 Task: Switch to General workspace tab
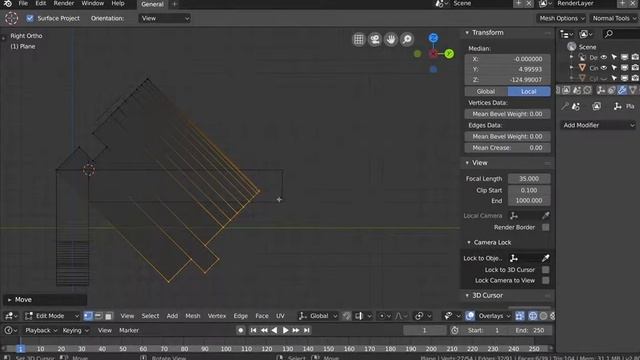[x=152, y=4]
